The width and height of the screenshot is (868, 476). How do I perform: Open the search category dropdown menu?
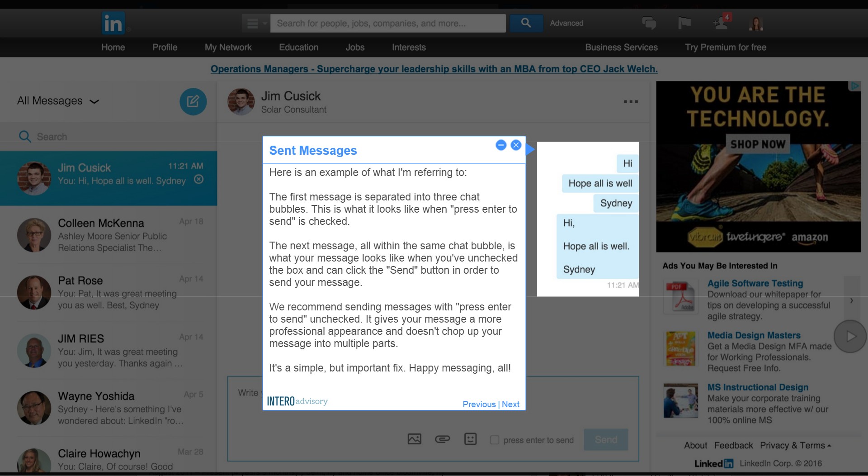pos(256,23)
